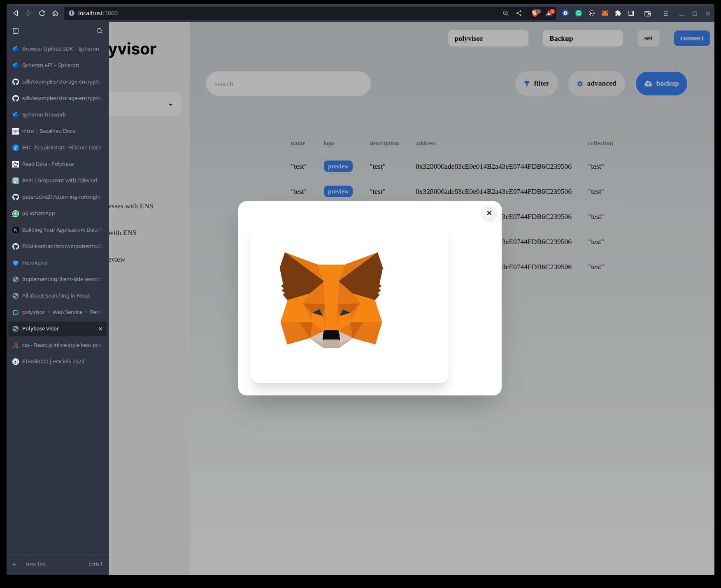
Task: Open the blue circle extension
Action: [565, 13]
